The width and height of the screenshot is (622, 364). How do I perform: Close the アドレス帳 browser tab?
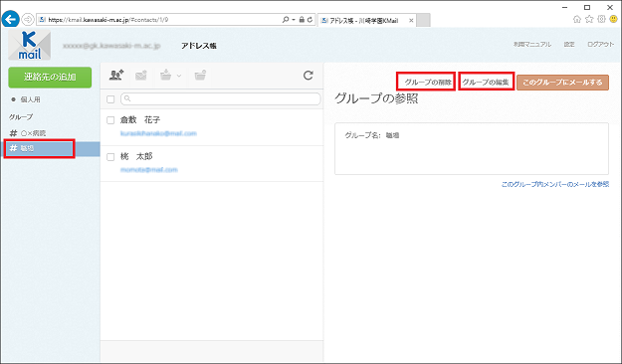(x=411, y=20)
